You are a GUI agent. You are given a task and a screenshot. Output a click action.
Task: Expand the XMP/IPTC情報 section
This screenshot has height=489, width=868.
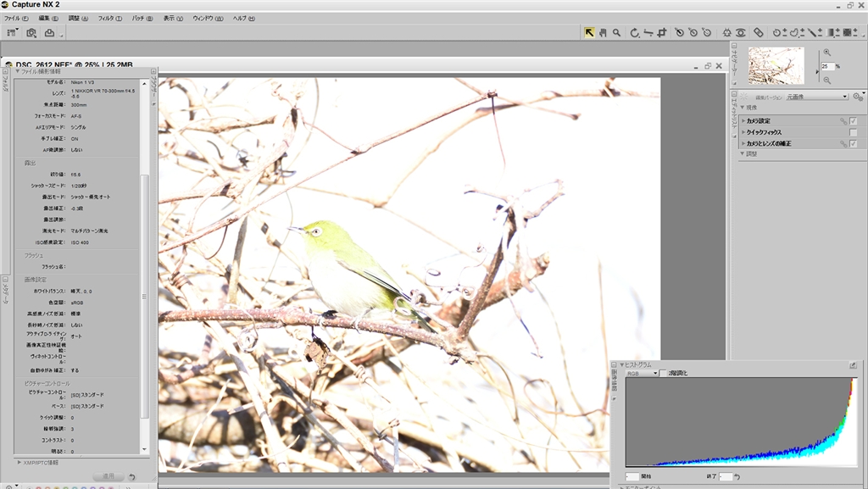coord(19,463)
